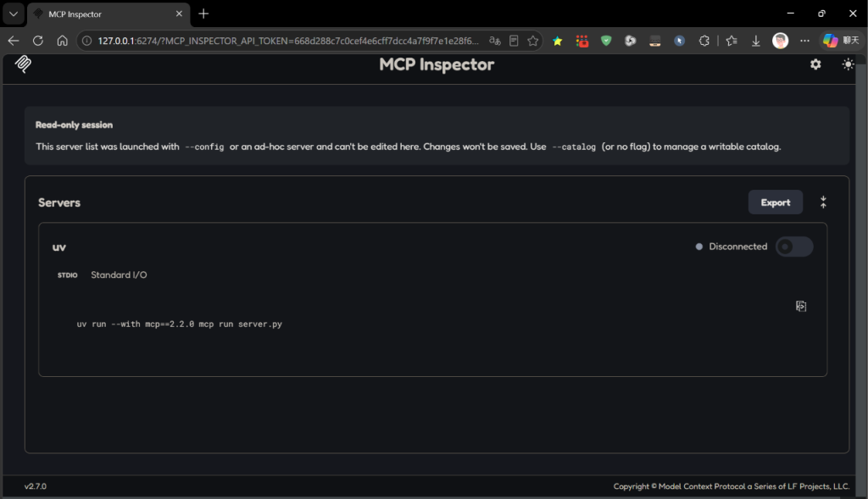Open browser Settings and more menu

(804, 41)
